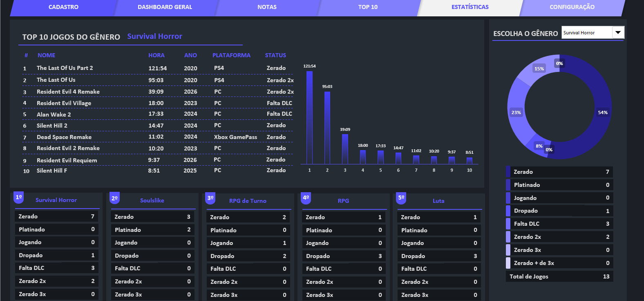Click the 4º rank badge on RPG card
The width and height of the screenshot is (644, 301).
point(306,198)
